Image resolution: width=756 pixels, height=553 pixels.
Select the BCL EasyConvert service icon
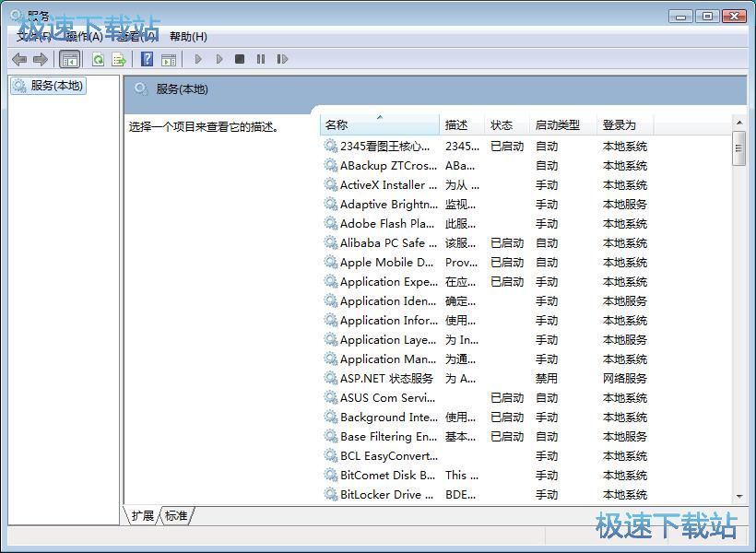(x=330, y=455)
